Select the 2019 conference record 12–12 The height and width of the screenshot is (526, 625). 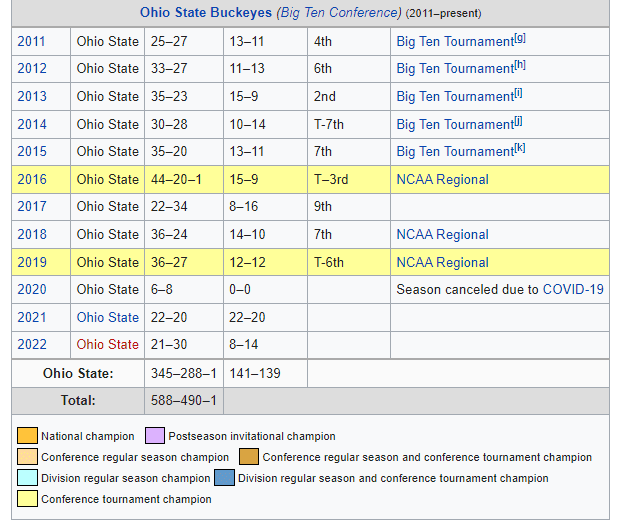[x=247, y=262]
